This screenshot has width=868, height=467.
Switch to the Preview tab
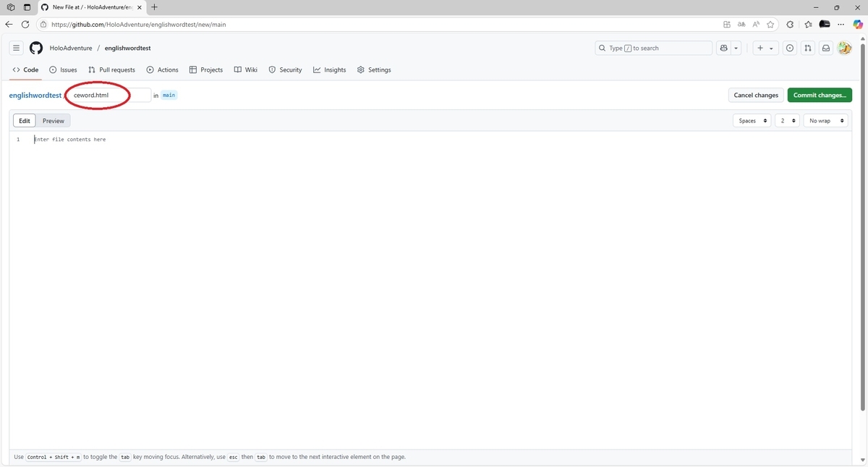click(x=52, y=120)
